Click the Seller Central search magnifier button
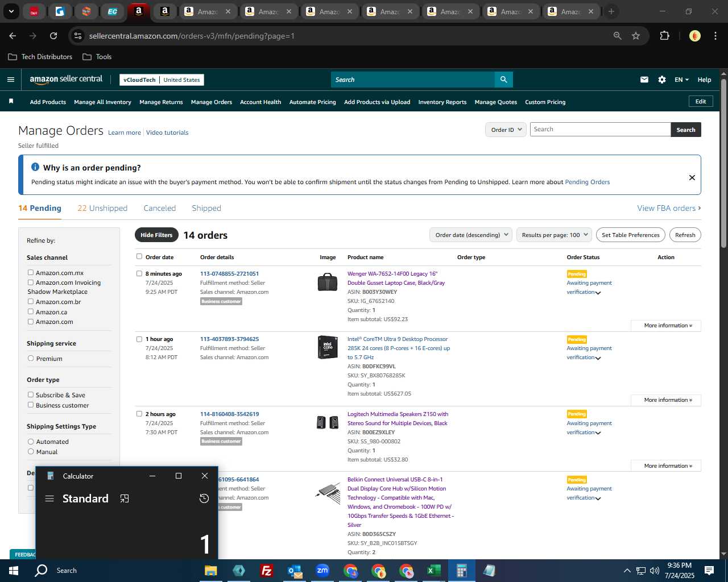Screen dimensions: 728x582 503,80
